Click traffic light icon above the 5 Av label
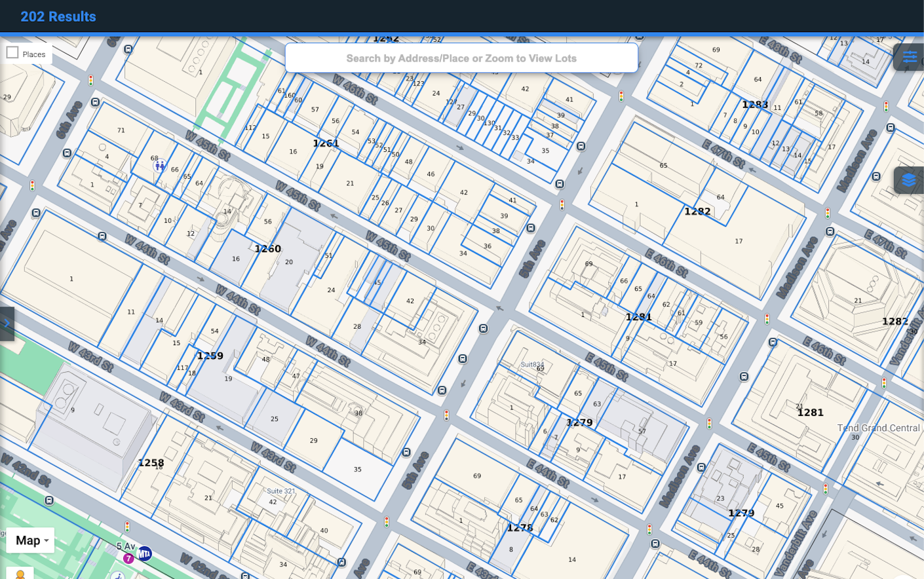The width and height of the screenshot is (924, 579). pyautogui.click(x=126, y=527)
